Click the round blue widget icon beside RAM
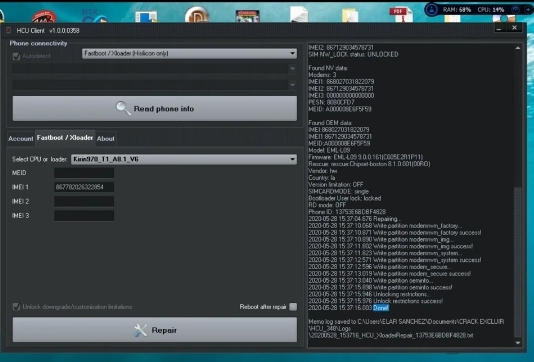Image resolution: width=534 pixels, height=362 pixels. (432, 10)
